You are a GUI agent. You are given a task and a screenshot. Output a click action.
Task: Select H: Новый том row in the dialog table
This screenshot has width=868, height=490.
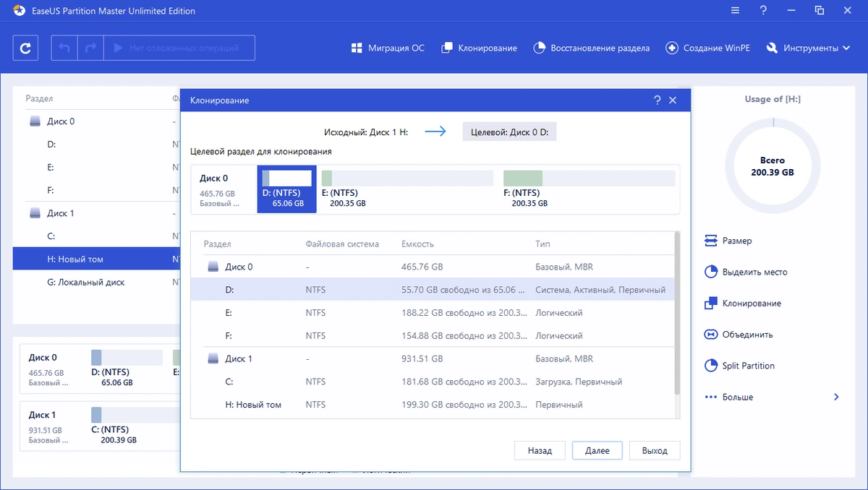(432, 405)
